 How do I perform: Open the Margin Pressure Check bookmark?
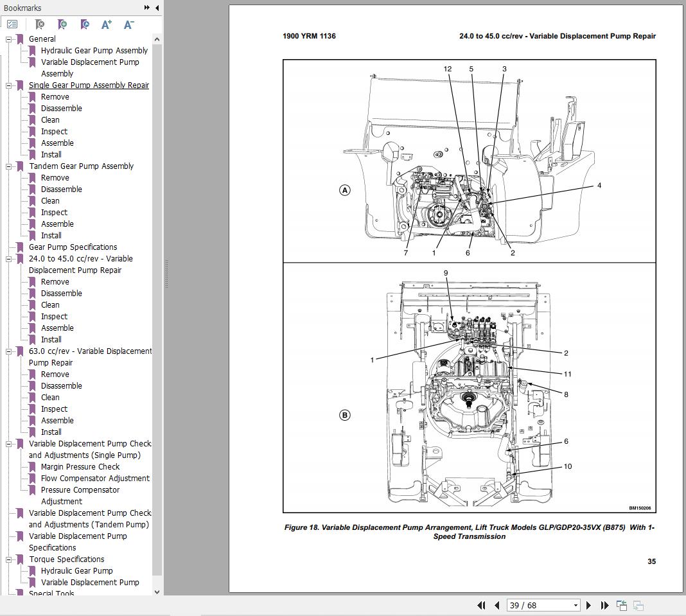pyautogui.click(x=80, y=467)
